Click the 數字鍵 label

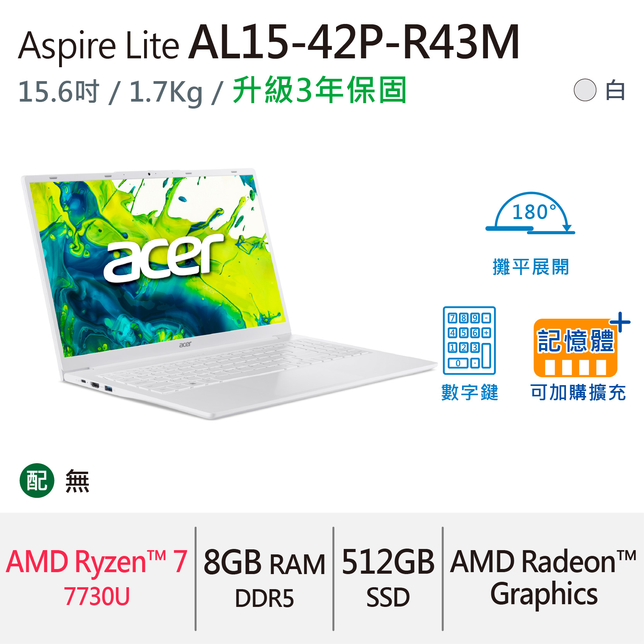pyautogui.click(x=470, y=392)
